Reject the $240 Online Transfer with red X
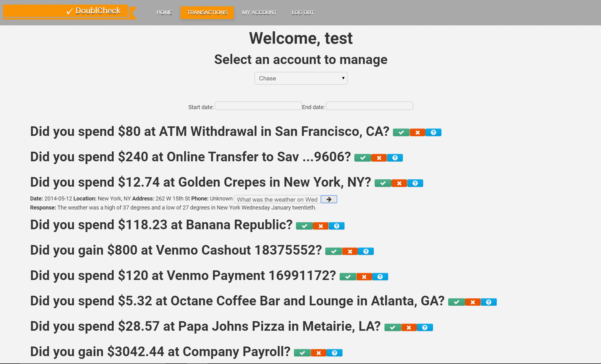The image size is (601, 364). [x=379, y=158]
